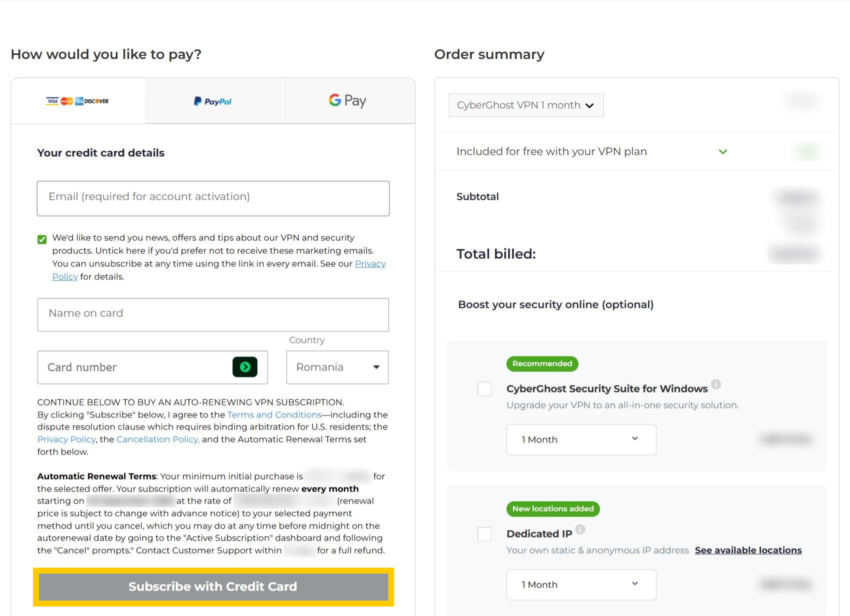Screen dimensions: 850x616
Task: Open the CyberGhost VPN 1 month plan dropdown
Action: (x=526, y=105)
